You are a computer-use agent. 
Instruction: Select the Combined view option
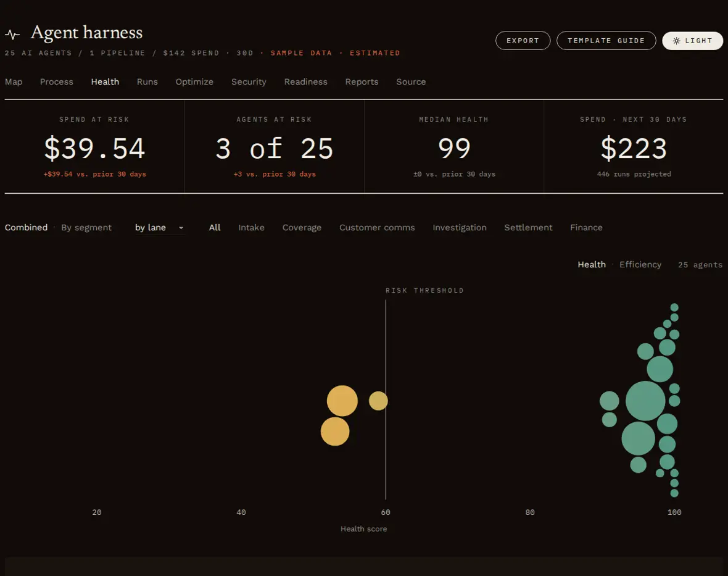click(x=26, y=228)
